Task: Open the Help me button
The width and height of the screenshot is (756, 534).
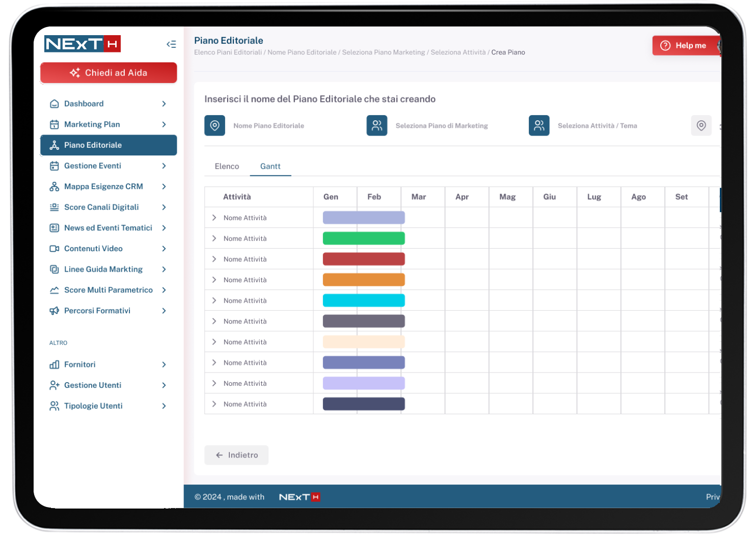Action: pos(684,45)
